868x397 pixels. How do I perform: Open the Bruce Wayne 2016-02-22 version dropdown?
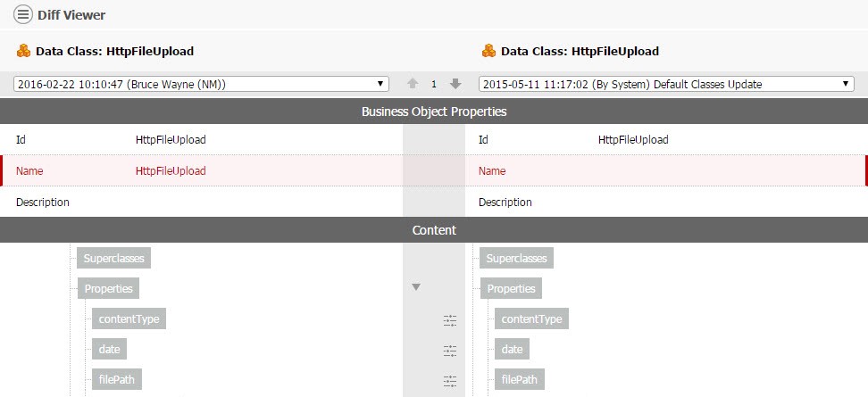[x=201, y=84]
